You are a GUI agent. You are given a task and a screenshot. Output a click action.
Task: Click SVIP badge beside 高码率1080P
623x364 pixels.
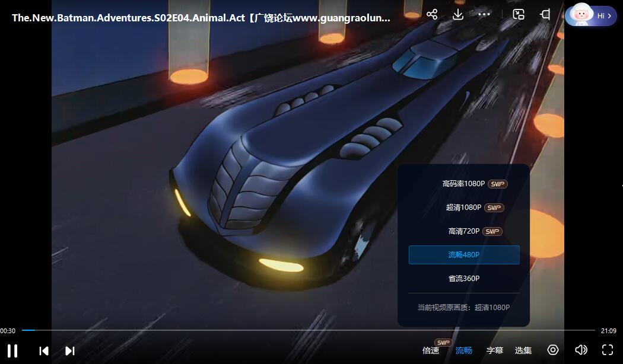pyautogui.click(x=497, y=184)
